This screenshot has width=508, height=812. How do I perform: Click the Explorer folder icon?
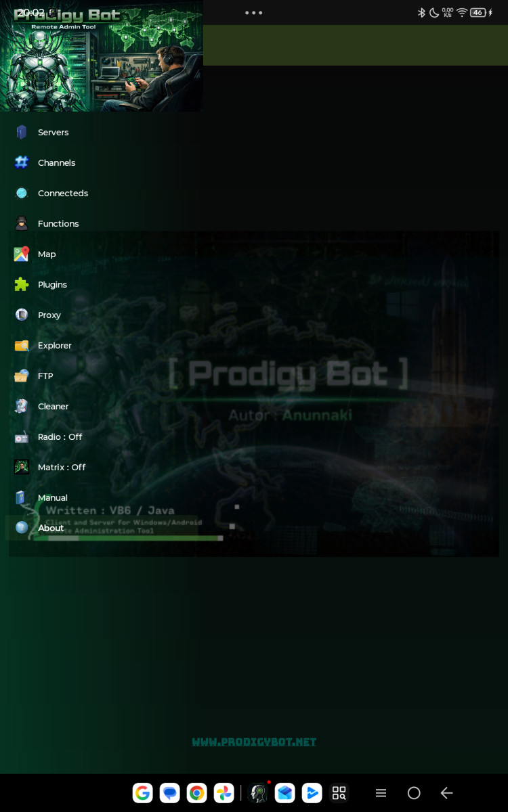pos(22,345)
